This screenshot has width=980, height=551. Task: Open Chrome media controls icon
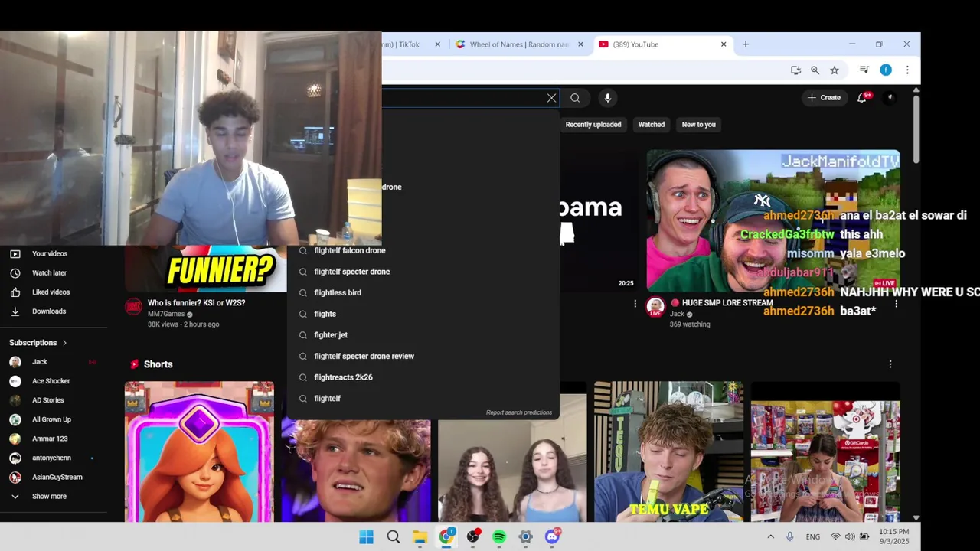pos(864,70)
